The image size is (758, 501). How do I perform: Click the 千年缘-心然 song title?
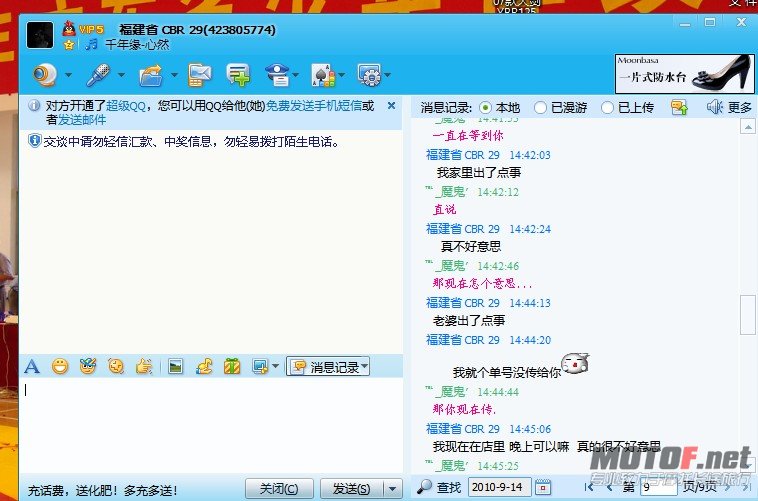click(137, 45)
